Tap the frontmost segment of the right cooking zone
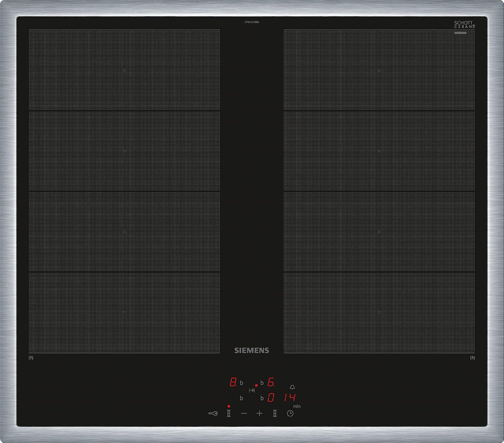The image size is (504, 443). [379, 312]
